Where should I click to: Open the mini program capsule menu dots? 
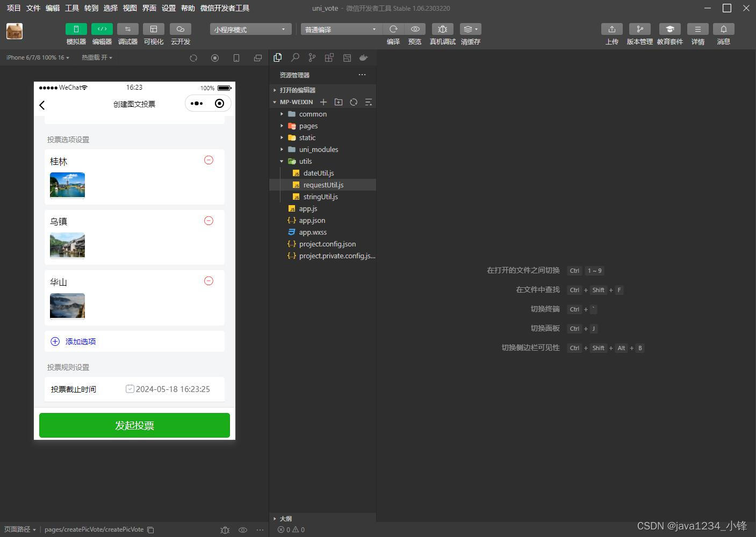197,104
